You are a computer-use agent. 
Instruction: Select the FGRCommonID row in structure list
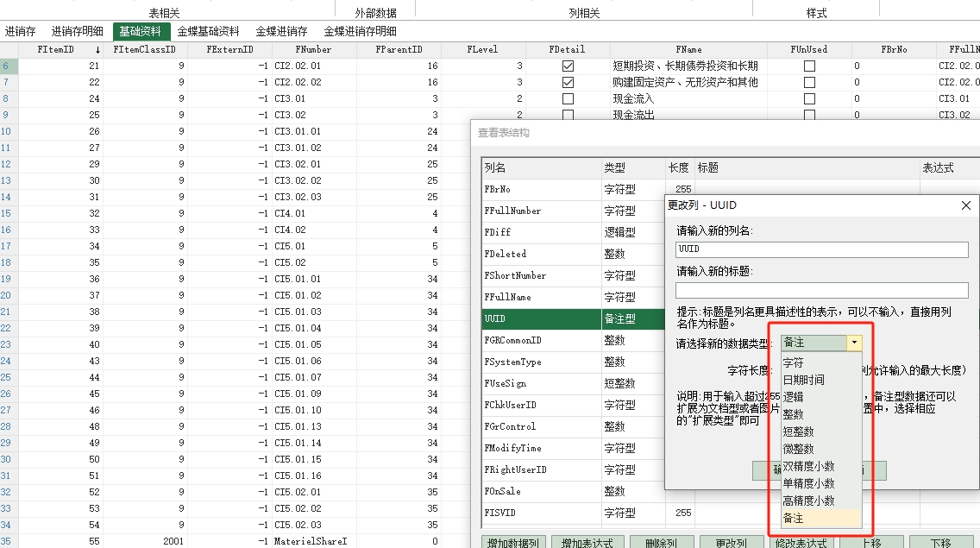coord(541,340)
